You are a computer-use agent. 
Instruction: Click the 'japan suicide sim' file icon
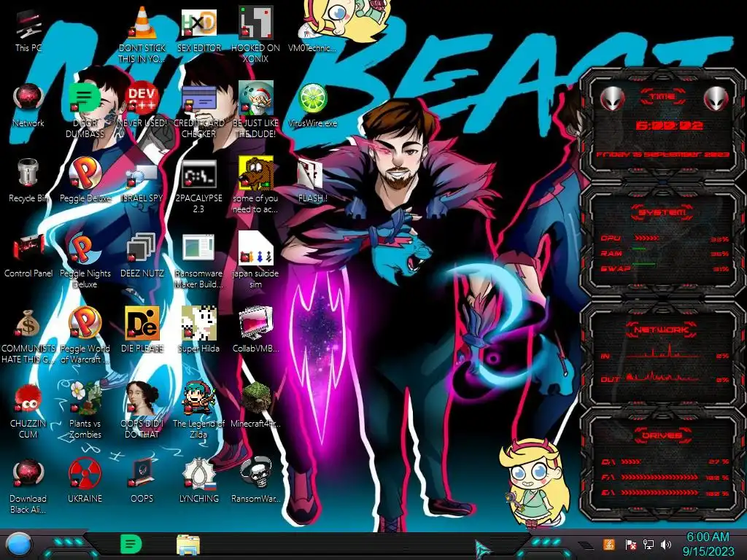coord(255,260)
